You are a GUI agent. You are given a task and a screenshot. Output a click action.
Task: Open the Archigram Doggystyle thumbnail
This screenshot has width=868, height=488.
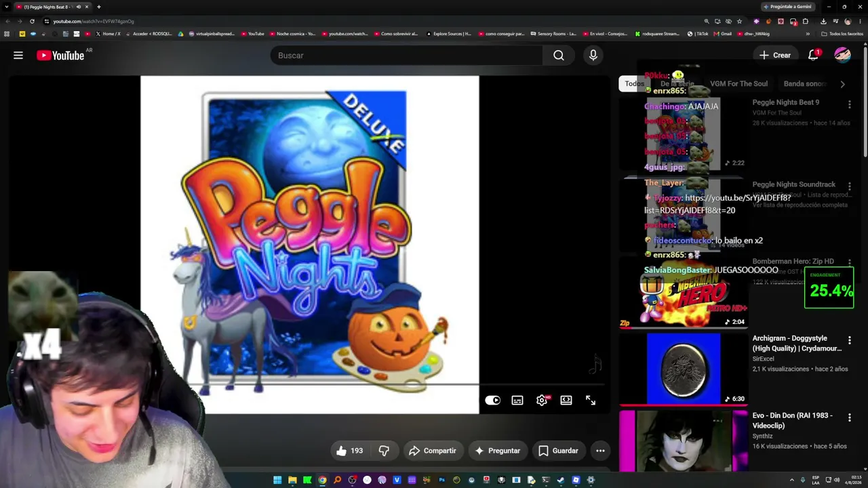(x=684, y=368)
